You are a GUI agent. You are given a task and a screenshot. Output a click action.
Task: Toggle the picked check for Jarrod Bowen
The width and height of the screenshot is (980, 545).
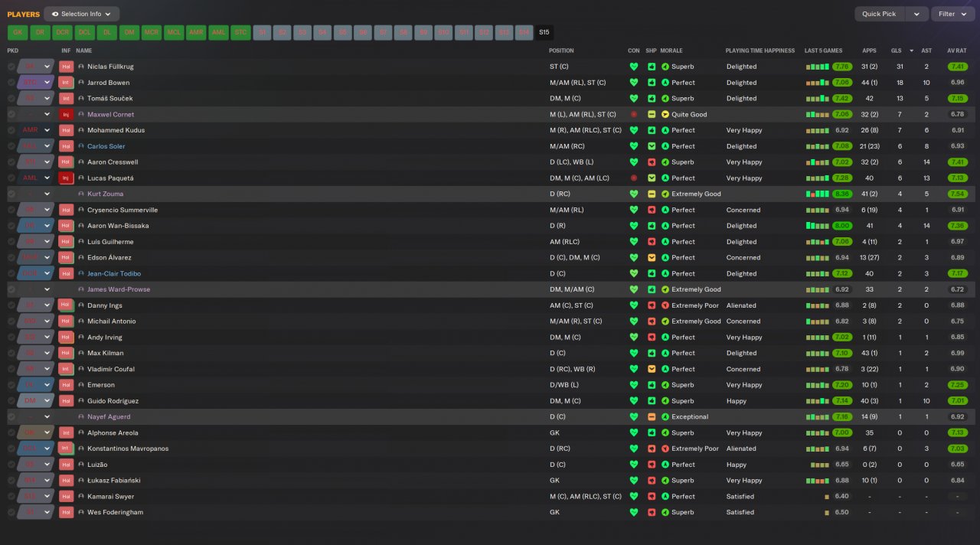pyautogui.click(x=11, y=83)
